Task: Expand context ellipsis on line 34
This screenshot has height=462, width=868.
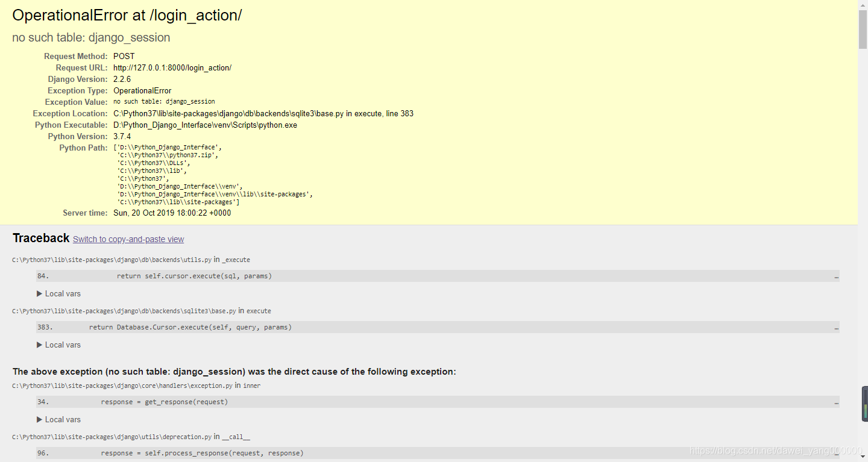Action: click(836, 402)
